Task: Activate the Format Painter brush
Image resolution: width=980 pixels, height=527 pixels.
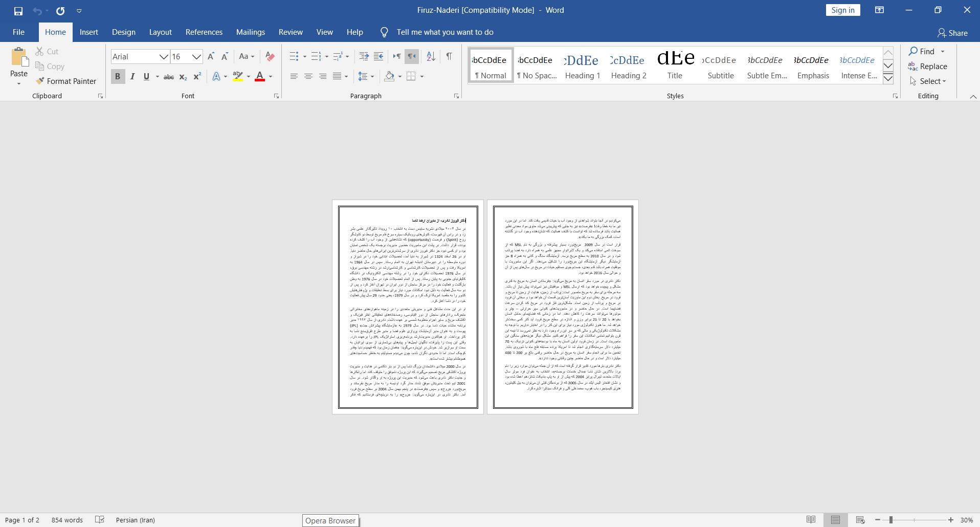Action: click(x=66, y=81)
